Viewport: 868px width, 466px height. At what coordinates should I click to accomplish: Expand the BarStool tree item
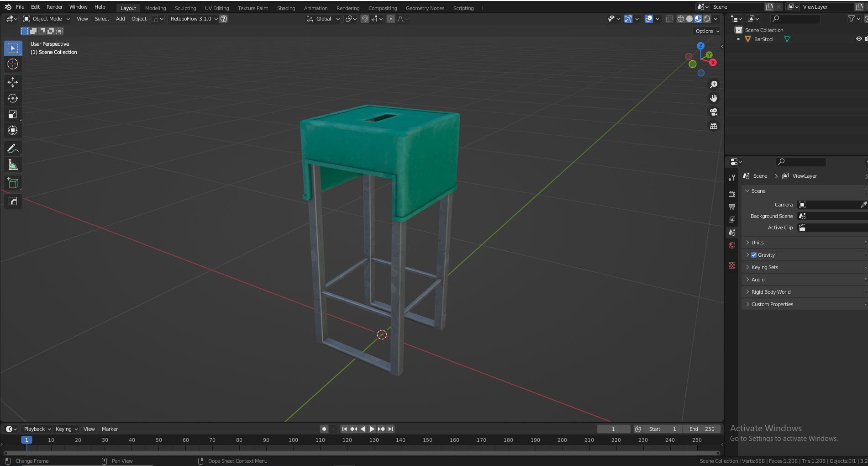738,39
